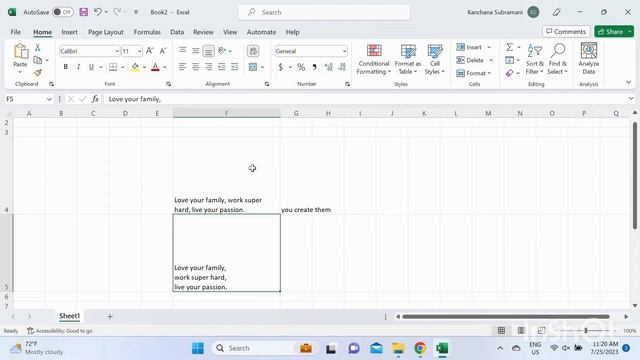Click the Accounting Number Format dollar icon

pos(281,67)
